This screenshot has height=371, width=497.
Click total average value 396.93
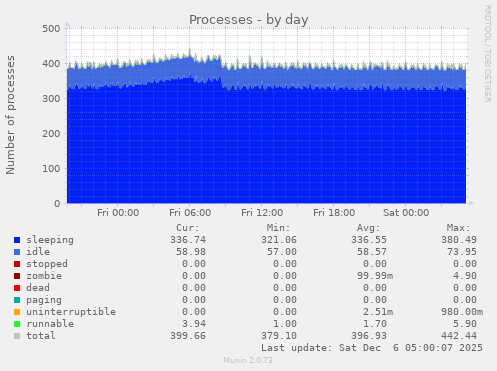(x=369, y=336)
